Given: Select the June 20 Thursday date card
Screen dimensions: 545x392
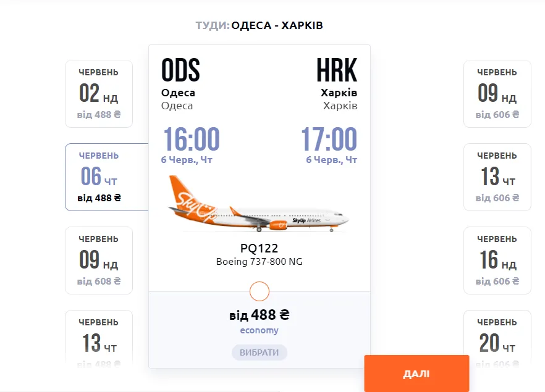Looking at the screenshot, I should [x=497, y=338].
